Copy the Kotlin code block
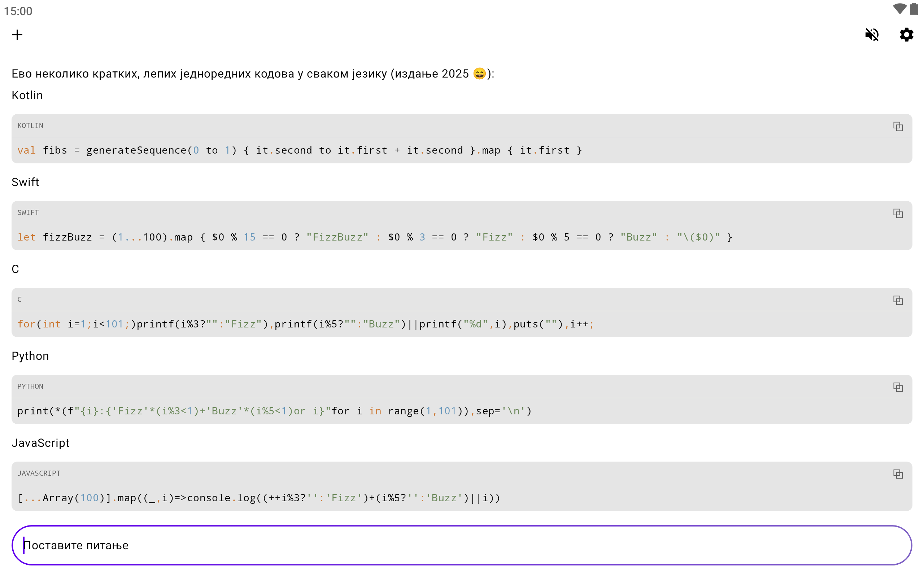Viewport: 924px width, 577px height. pyautogui.click(x=898, y=126)
